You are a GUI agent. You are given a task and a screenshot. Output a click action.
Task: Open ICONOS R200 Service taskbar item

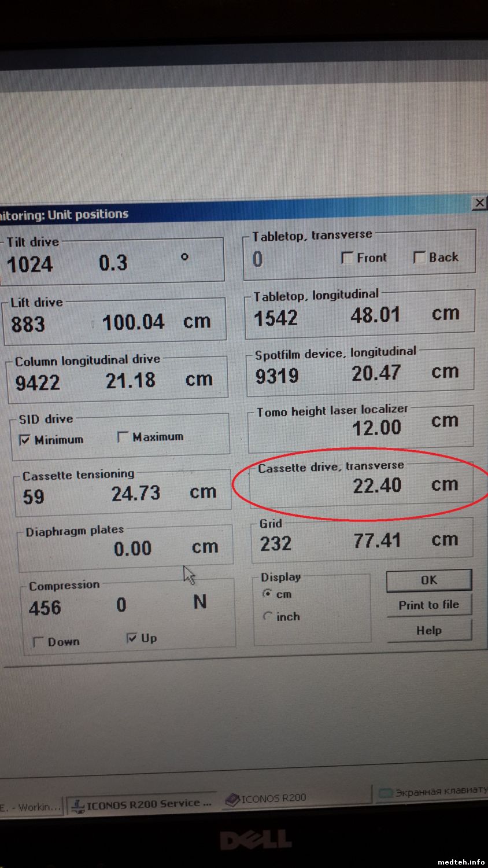141,804
